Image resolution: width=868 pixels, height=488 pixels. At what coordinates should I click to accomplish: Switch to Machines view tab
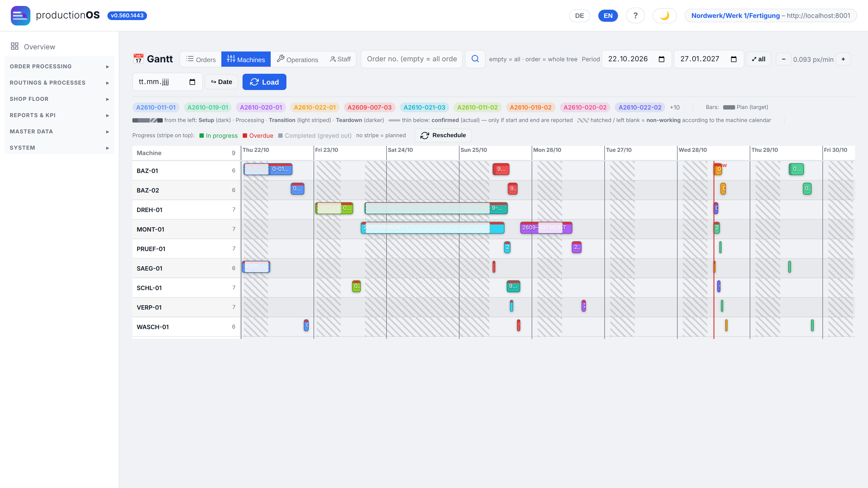click(246, 59)
